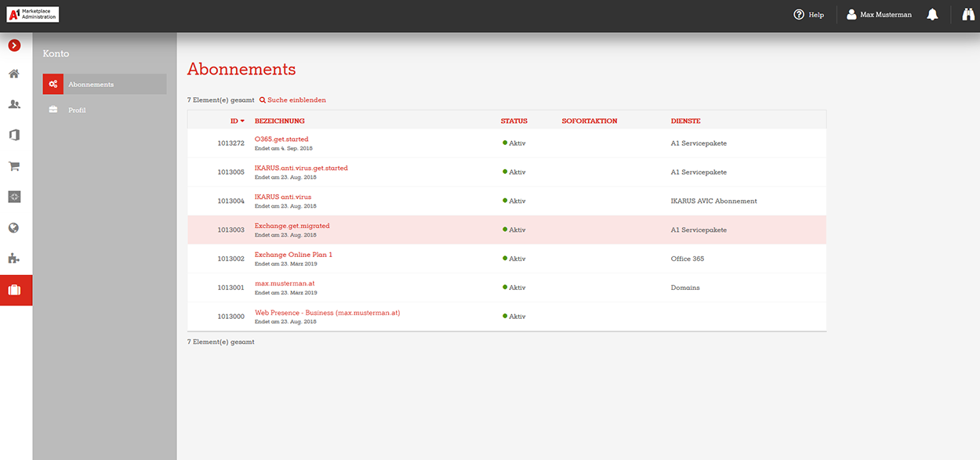Click the Dienste column header
The image size is (980, 460).
[x=686, y=121]
